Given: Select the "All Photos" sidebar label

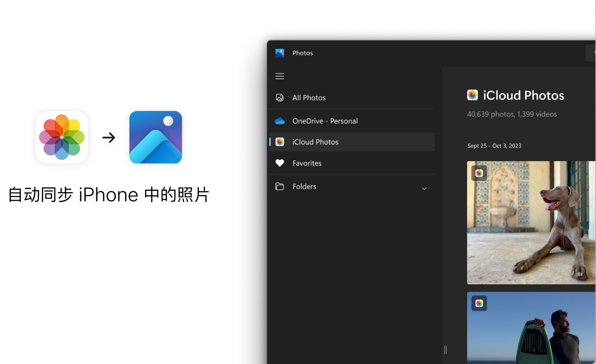Looking at the screenshot, I should 309,98.
